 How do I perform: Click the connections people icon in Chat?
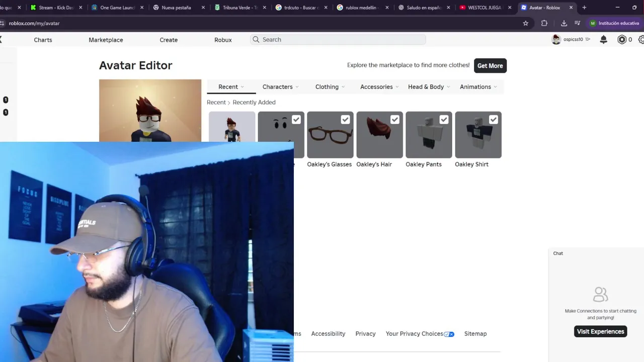(600, 294)
